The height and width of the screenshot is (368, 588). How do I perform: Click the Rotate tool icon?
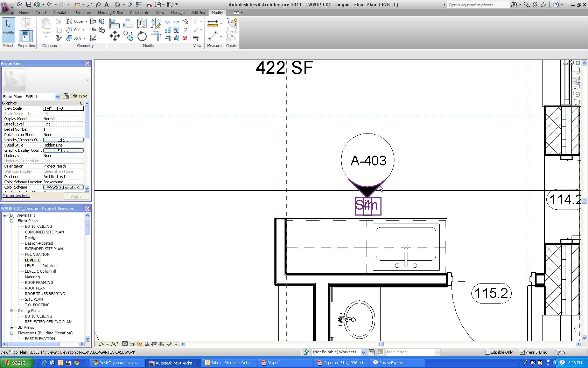pos(142,36)
